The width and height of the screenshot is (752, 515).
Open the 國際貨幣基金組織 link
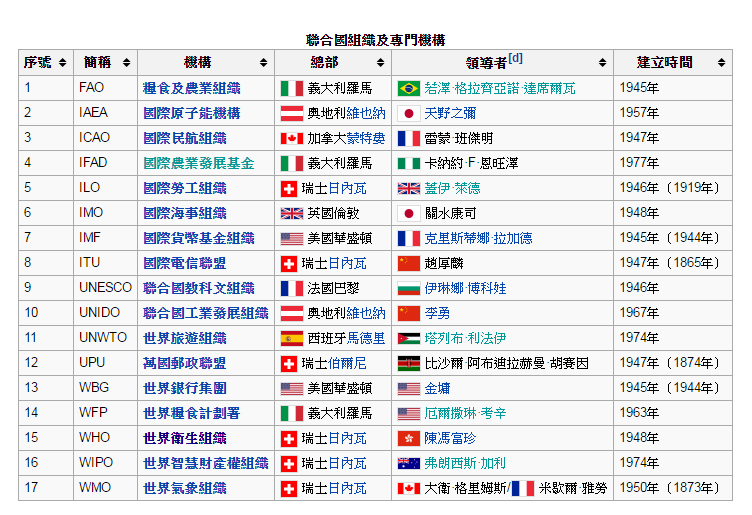pos(198,238)
